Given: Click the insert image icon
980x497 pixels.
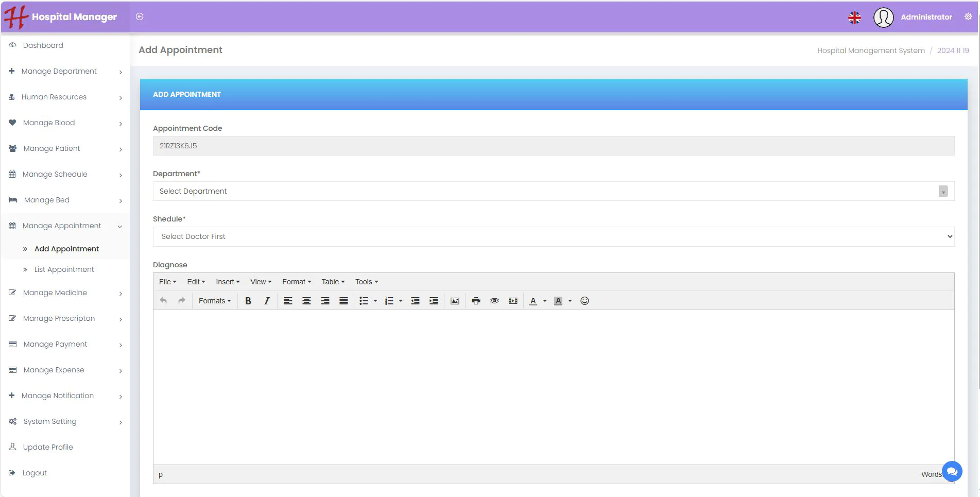Looking at the screenshot, I should 455,301.
